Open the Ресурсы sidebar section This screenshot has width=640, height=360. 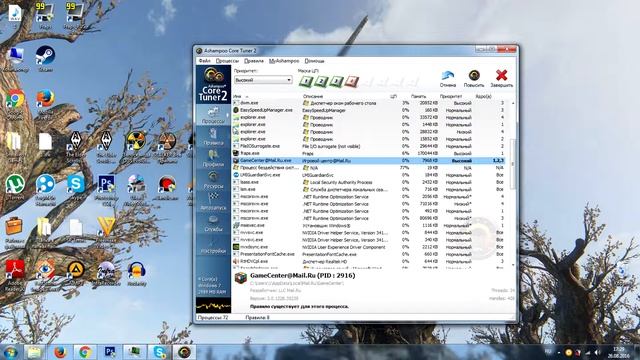click(213, 180)
